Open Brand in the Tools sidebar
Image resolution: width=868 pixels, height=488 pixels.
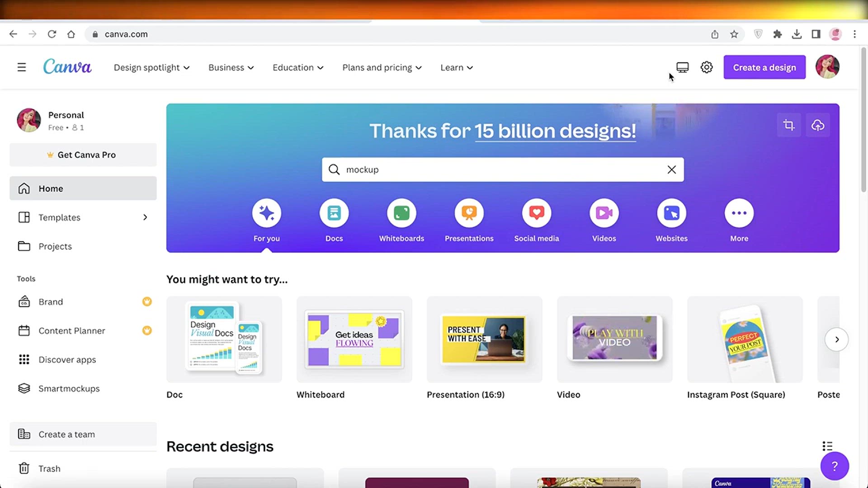point(83,302)
